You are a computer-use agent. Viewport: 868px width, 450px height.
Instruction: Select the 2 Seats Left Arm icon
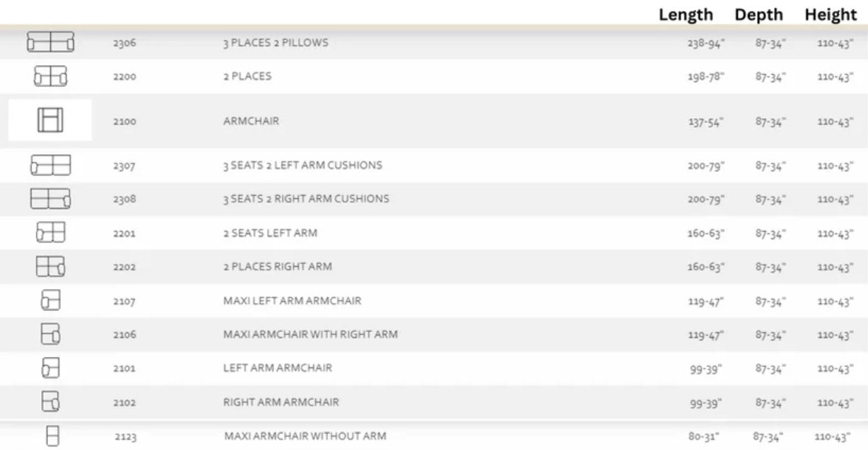coord(50,233)
